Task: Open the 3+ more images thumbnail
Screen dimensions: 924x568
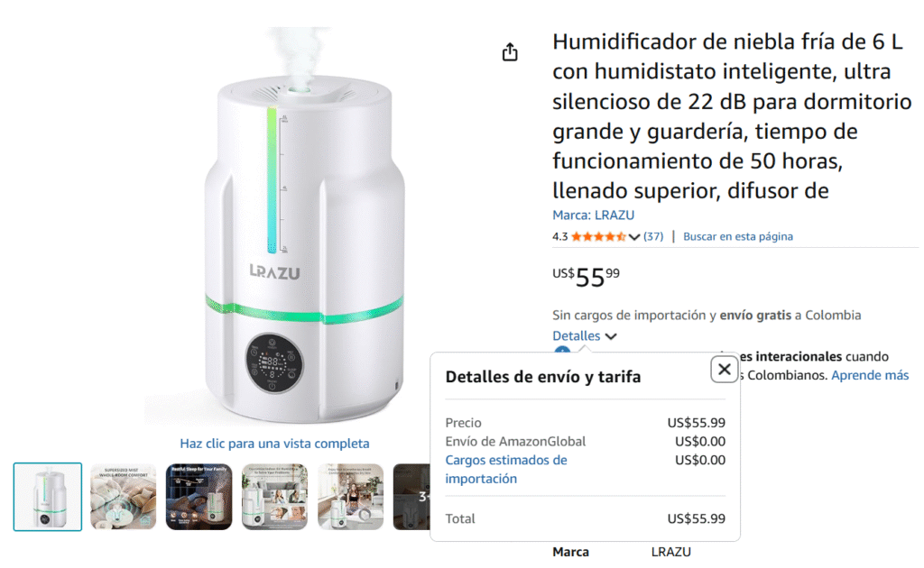Action: (411, 497)
